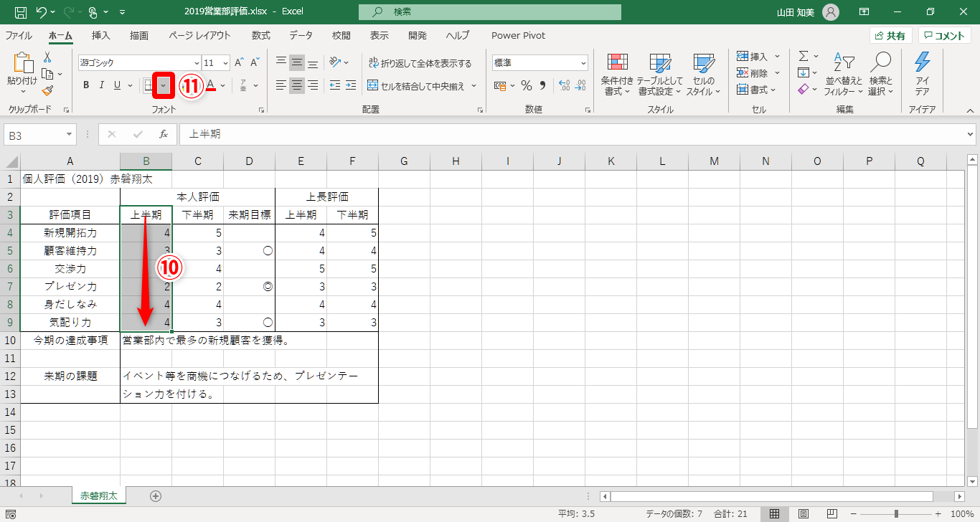Collapse the ribbon
The image size is (980, 522).
tap(969, 110)
